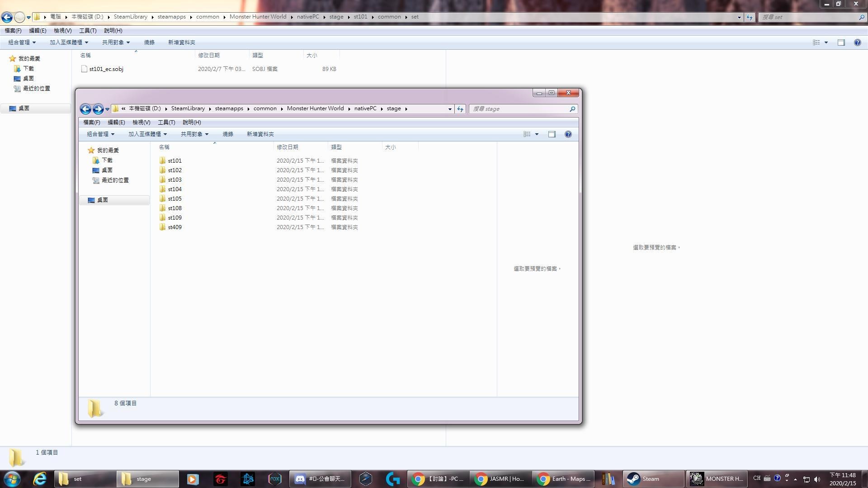Screen dimensions: 868x488
Task: Toggle the preview pane in the background set window
Action: [841, 42]
